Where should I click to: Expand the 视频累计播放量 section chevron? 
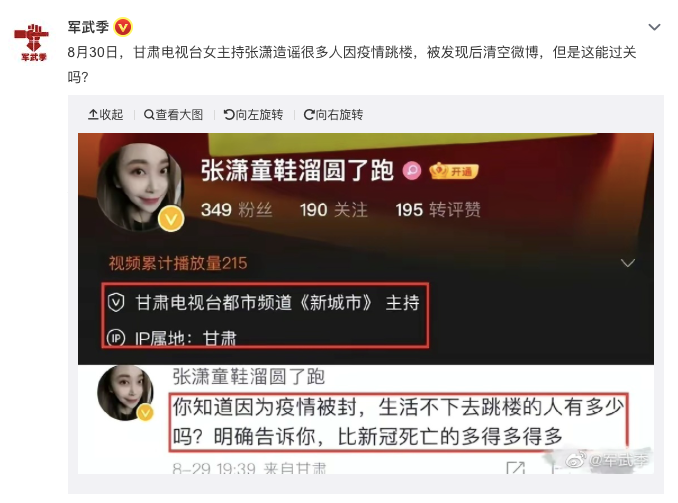[627, 263]
